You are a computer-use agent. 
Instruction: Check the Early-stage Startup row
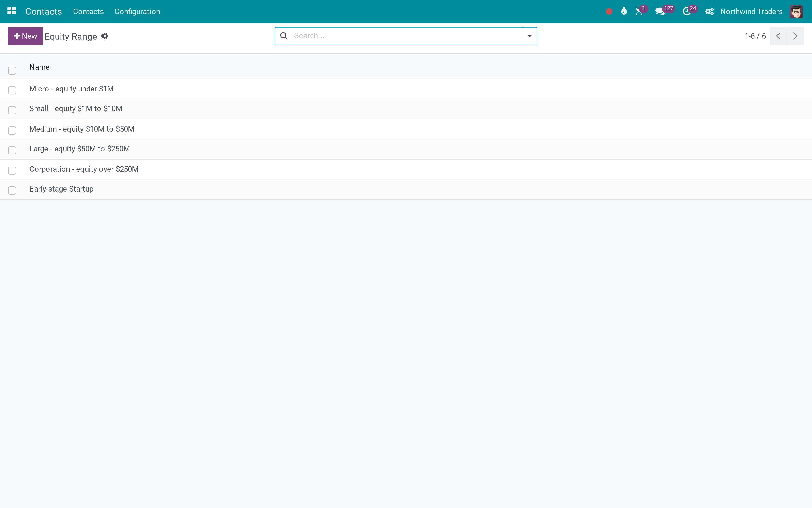pos(12,190)
